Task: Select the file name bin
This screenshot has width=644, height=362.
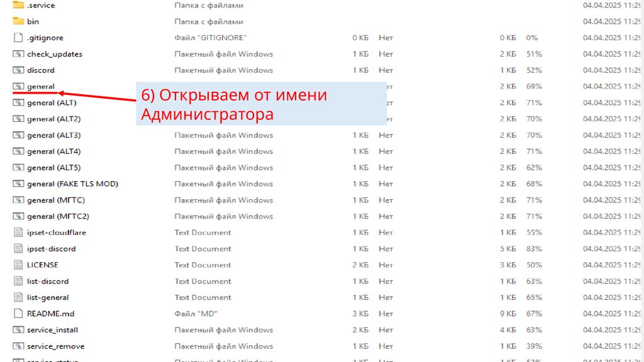Action: click(x=33, y=21)
